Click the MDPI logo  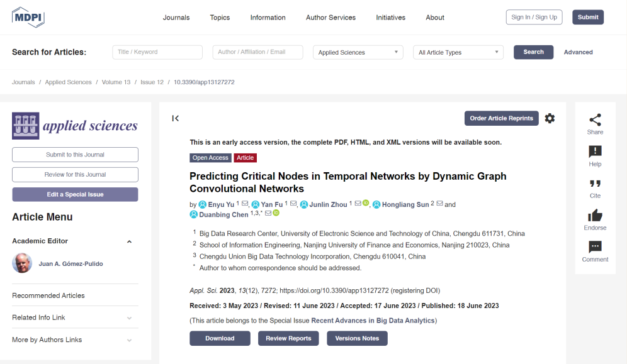(28, 17)
